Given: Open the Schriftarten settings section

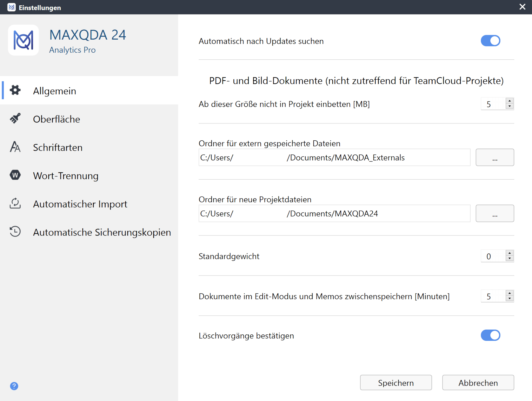Looking at the screenshot, I should [89, 147].
